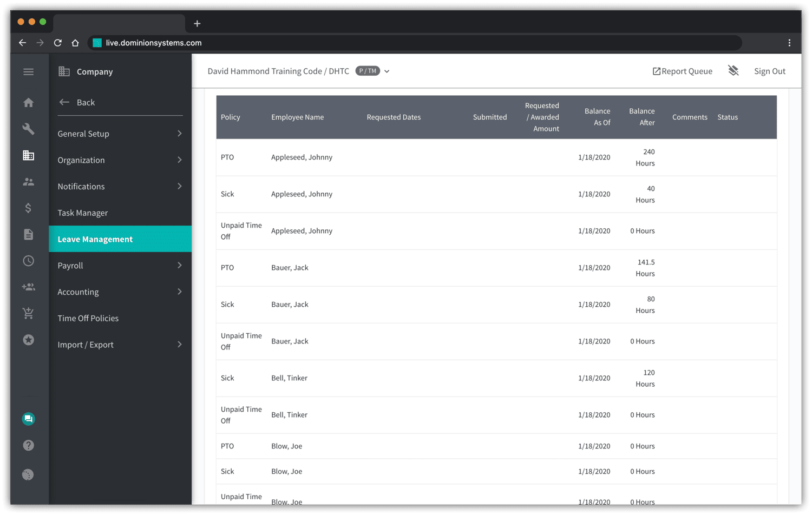
Task: Click the Balance As Of column header
Action: (x=598, y=117)
